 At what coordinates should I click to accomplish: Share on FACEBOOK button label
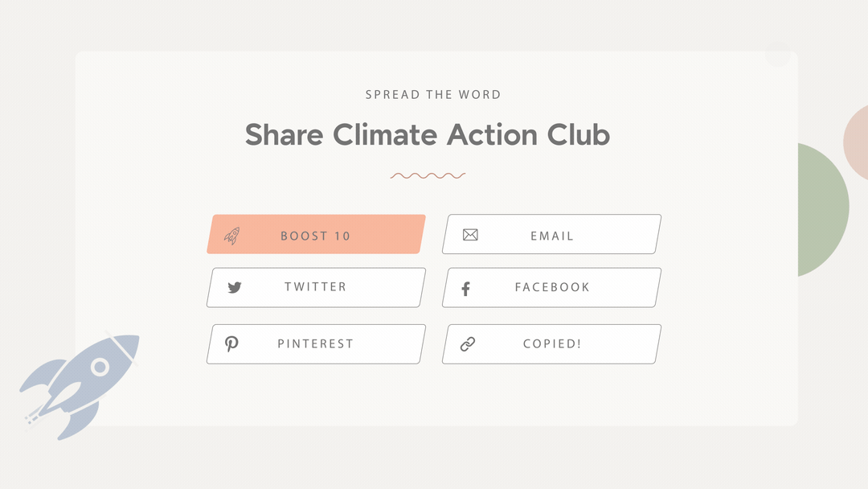tap(552, 287)
